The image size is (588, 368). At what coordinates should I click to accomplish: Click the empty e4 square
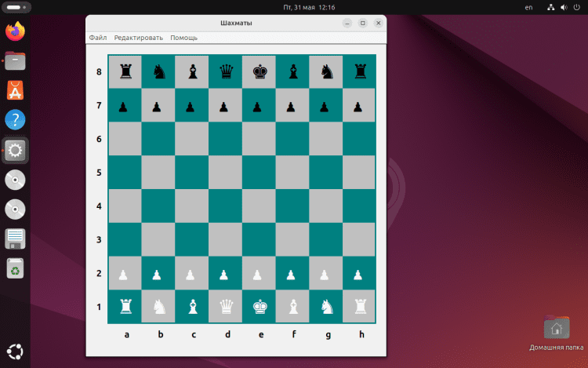click(x=259, y=206)
